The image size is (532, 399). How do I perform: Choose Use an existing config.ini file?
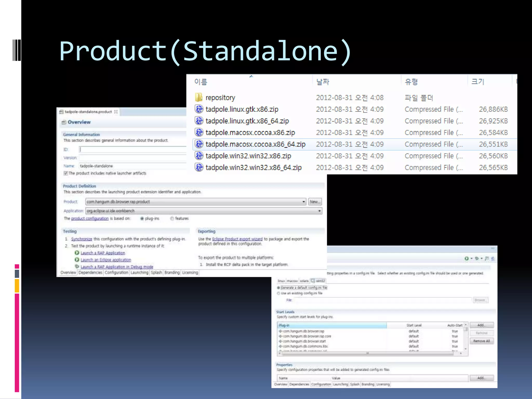[x=279, y=293]
